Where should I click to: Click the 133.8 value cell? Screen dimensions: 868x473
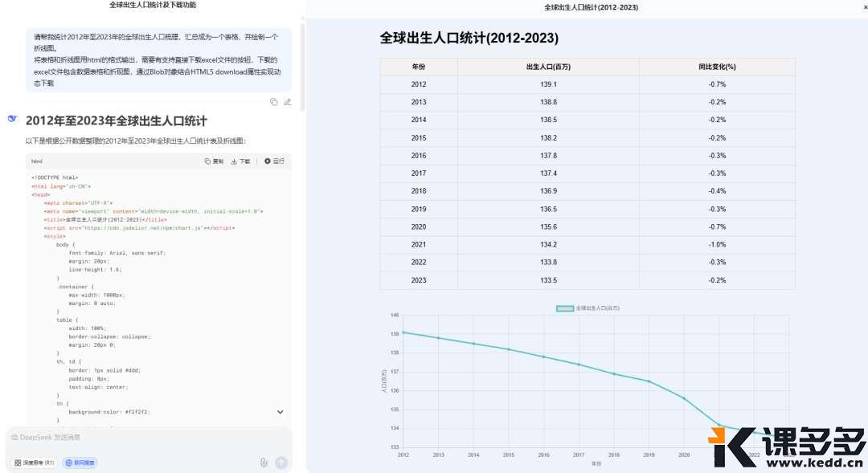point(548,263)
